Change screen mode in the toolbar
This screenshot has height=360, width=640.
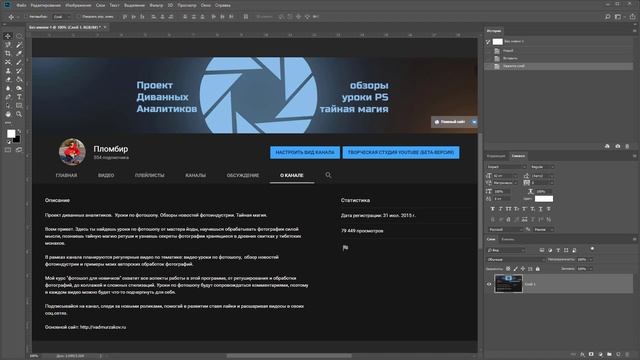[19, 150]
